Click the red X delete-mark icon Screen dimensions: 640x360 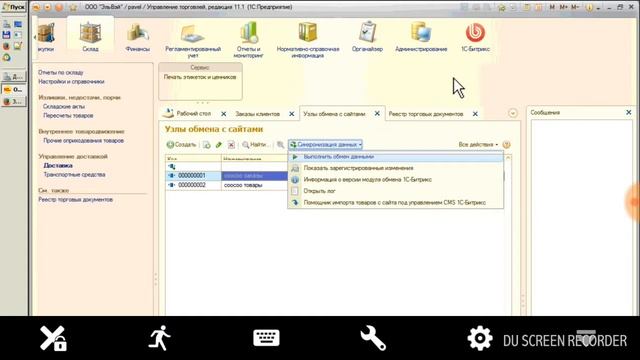pyautogui.click(x=231, y=144)
